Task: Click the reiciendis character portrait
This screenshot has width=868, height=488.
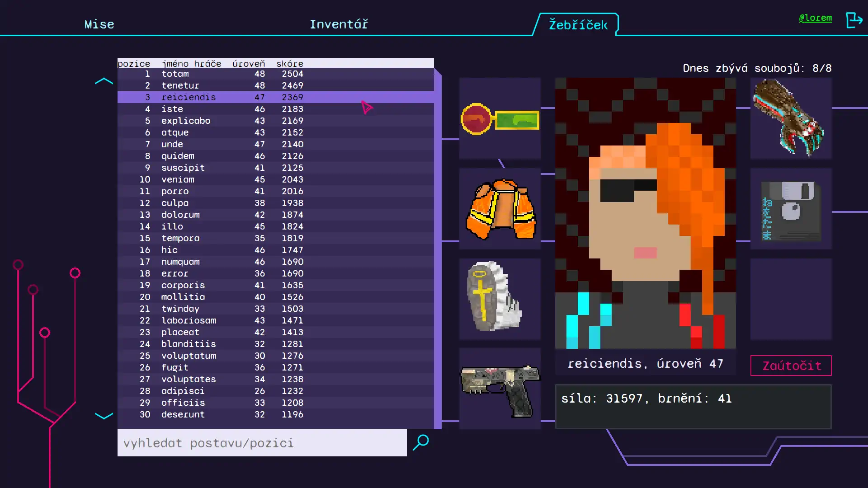Action: (645, 213)
